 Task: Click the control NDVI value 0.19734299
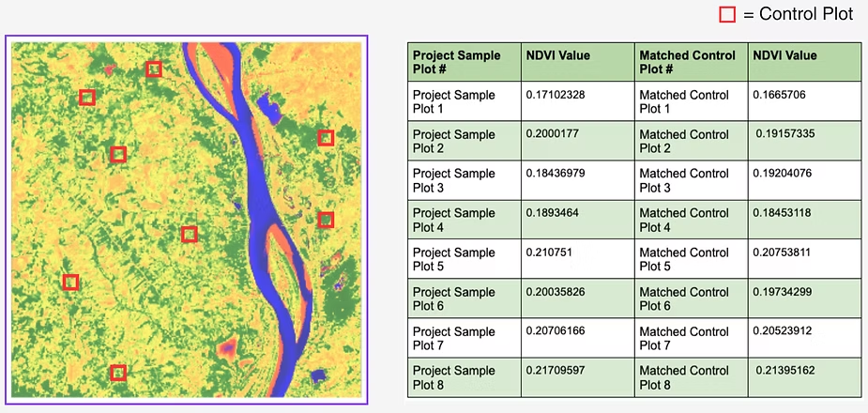click(783, 292)
